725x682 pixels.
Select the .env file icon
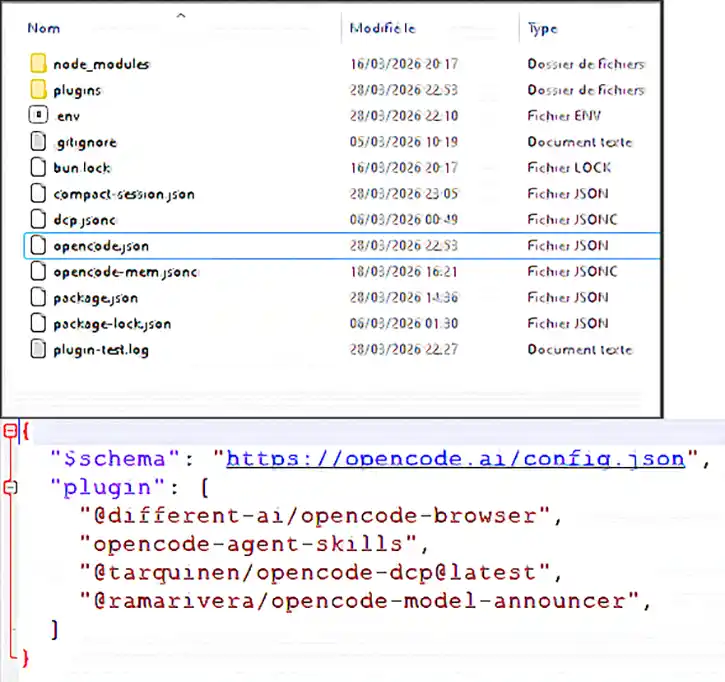pyautogui.click(x=38, y=115)
